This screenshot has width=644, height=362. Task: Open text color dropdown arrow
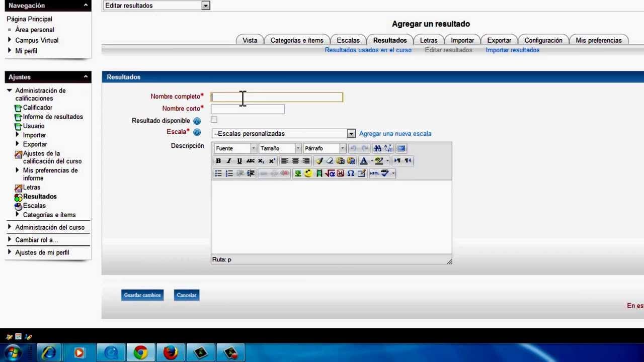coord(372,161)
